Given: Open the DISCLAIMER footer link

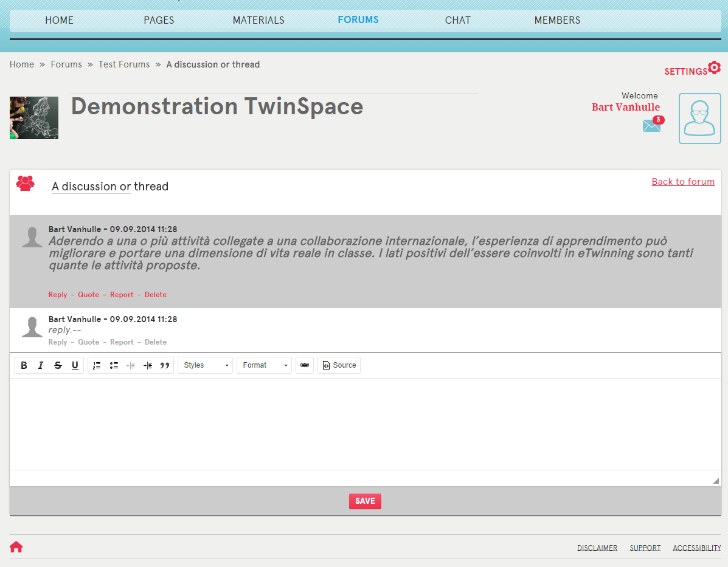Looking at the screenshot, I should (597, 548).
